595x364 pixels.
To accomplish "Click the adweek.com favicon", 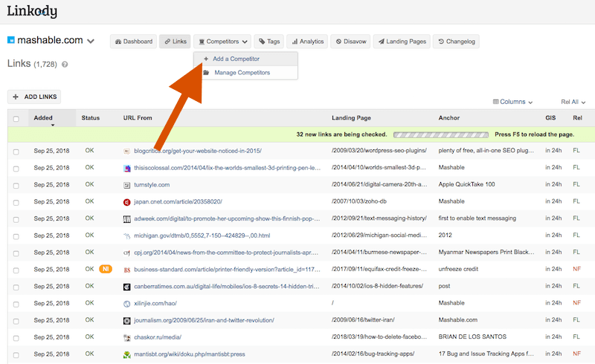I will click(126, 219).
